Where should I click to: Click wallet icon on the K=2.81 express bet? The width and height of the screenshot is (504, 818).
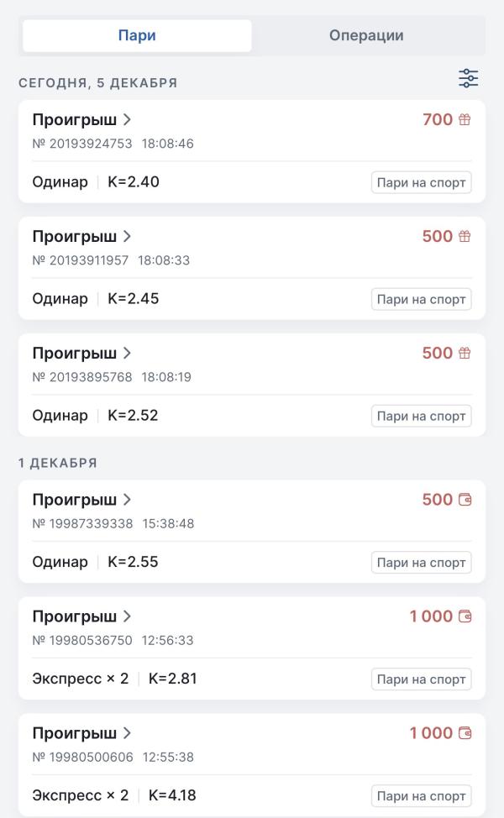pos(465,616)
